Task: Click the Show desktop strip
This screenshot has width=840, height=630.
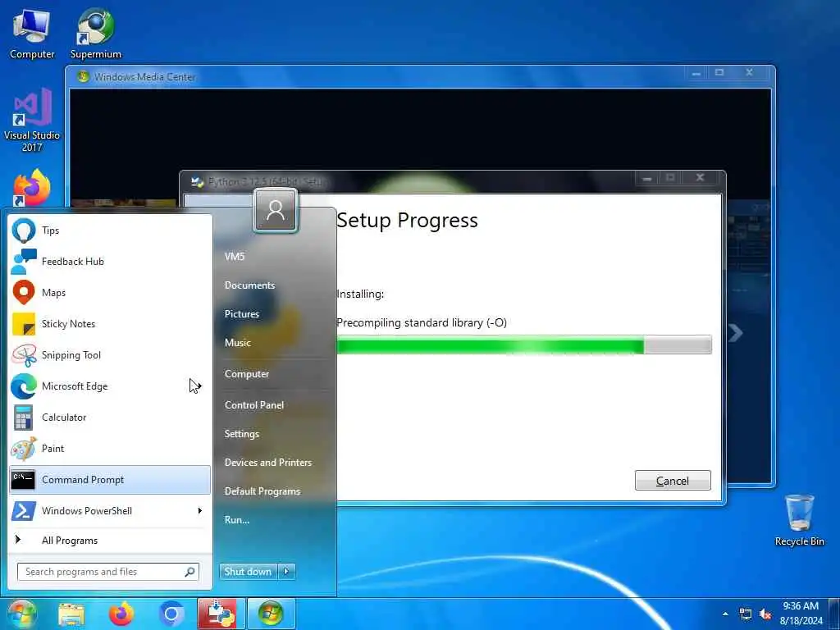Action: (834, 614)
